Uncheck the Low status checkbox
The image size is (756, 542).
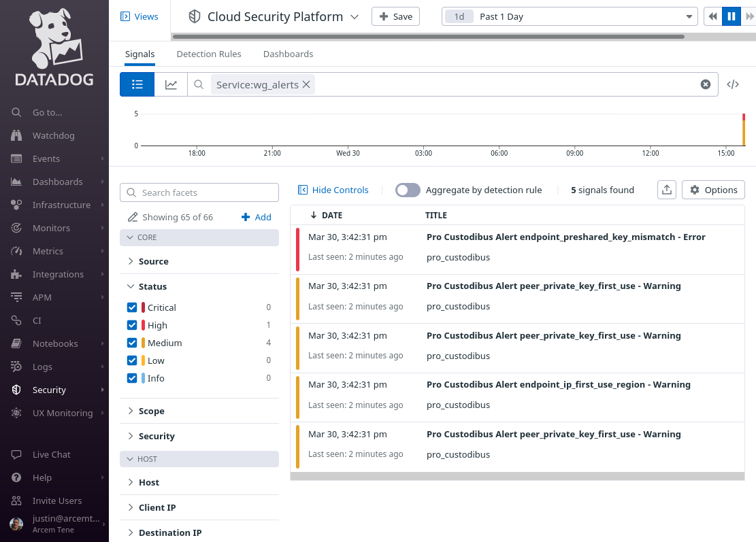pos(132,360)
